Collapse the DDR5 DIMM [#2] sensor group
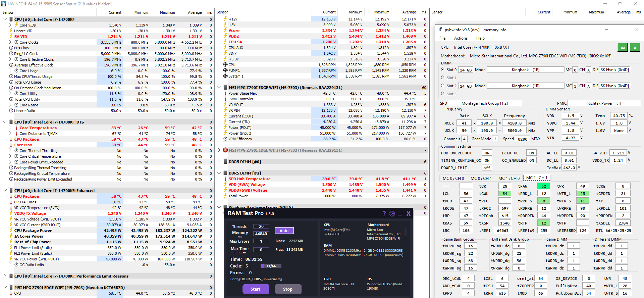This screenshot has width=644, height=298. pos(219,173)
